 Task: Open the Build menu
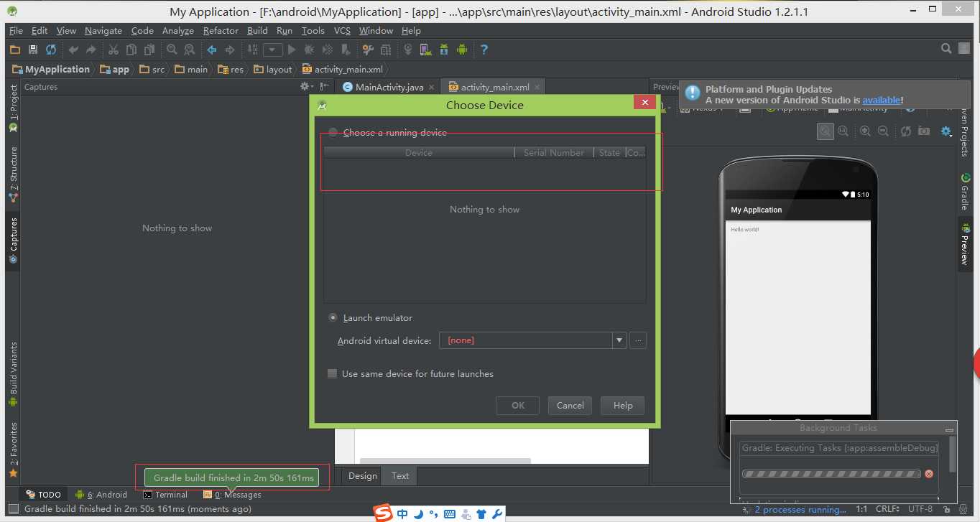click(x=257, y=31)
